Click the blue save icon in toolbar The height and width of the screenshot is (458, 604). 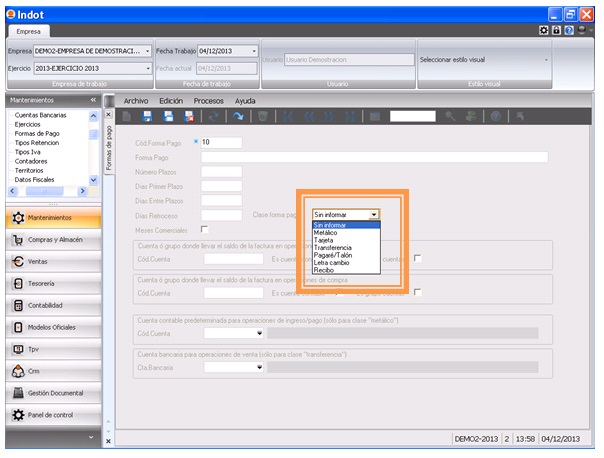(147, 117)
